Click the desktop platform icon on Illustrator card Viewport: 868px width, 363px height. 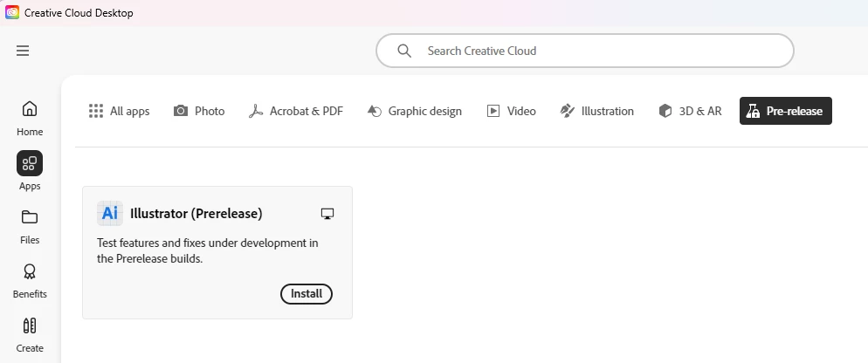point(327,214)
